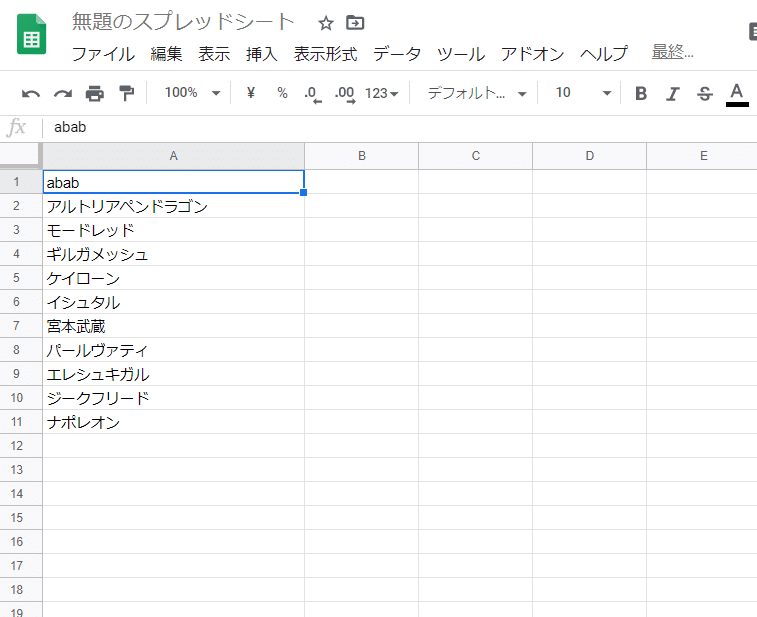Open the アドオン menu
The height and width of the screenshot is (617, 757).
tap(532, 54)
